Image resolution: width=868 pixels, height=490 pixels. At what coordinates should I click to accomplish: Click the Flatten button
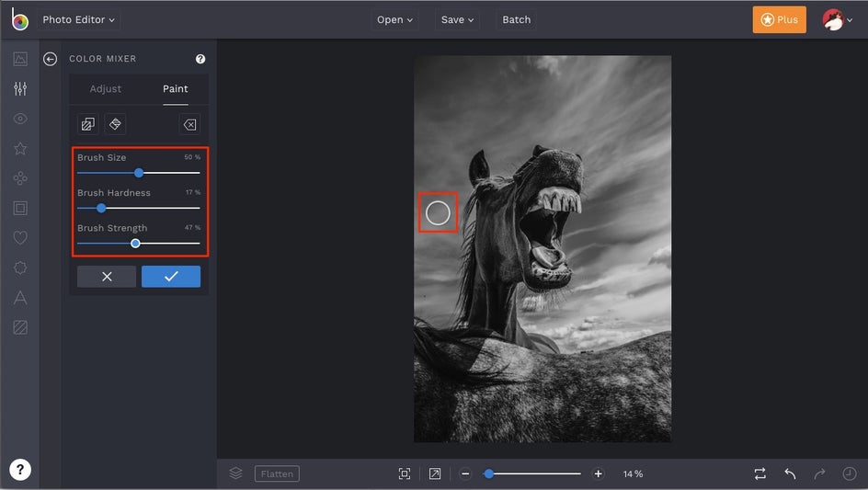277,474
